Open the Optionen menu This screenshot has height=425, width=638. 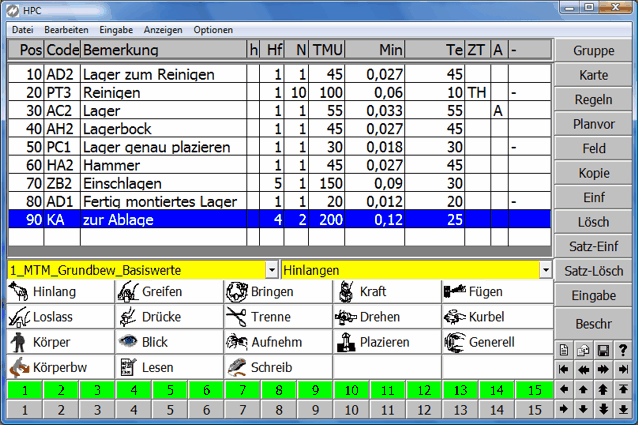point(213,30)
